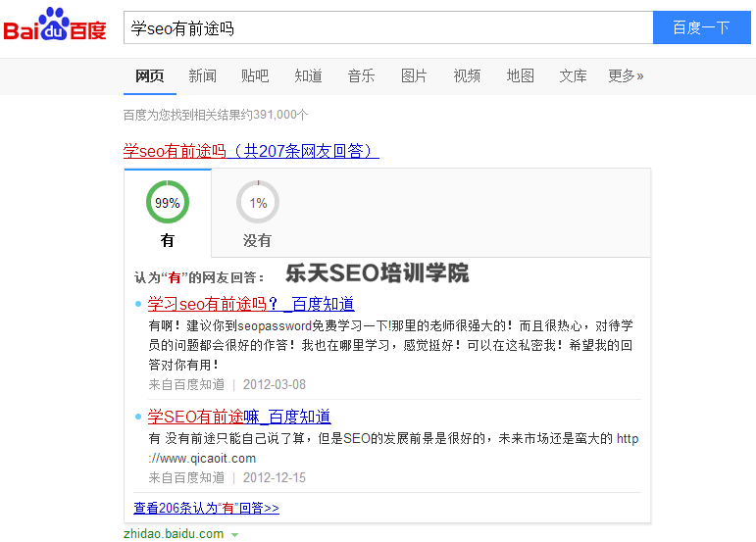
Task: Click the date 2012-03-08
Action: pyautogui.click(x=275, y=384)
